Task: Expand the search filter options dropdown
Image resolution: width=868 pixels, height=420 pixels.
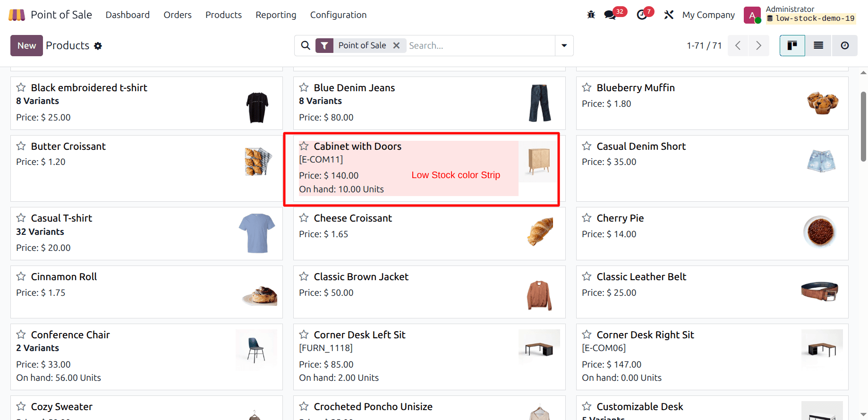Action: click(563, 45)
